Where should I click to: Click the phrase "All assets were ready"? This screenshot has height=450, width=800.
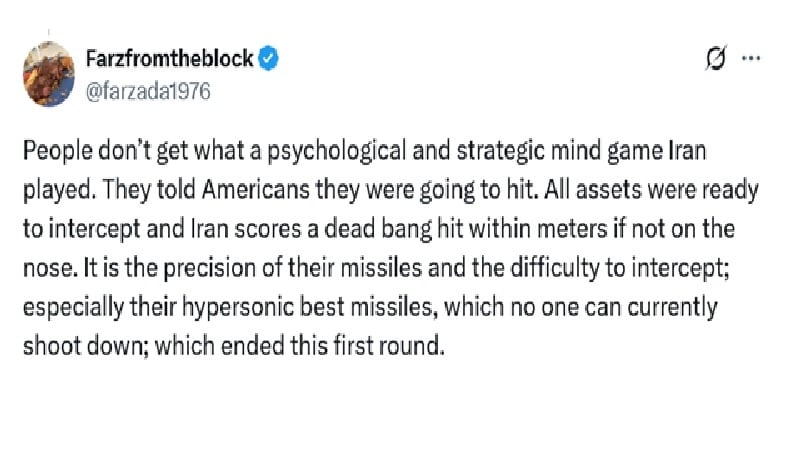tap(652, 190)
